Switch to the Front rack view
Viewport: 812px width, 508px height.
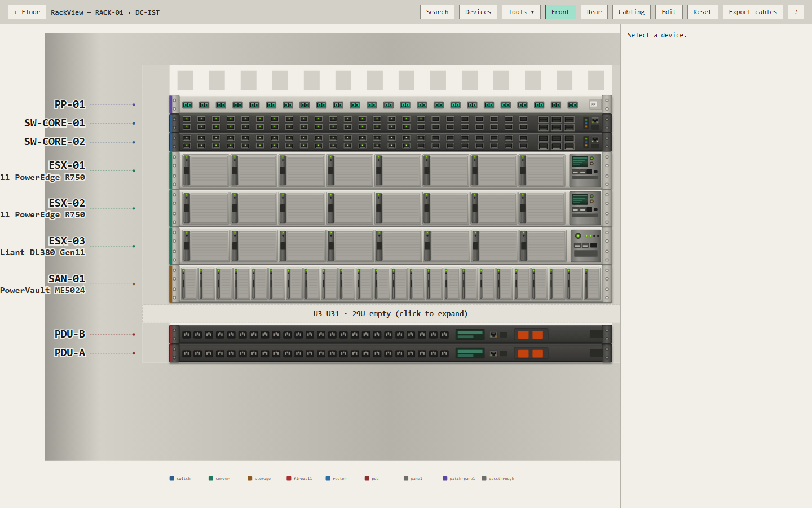561,12
